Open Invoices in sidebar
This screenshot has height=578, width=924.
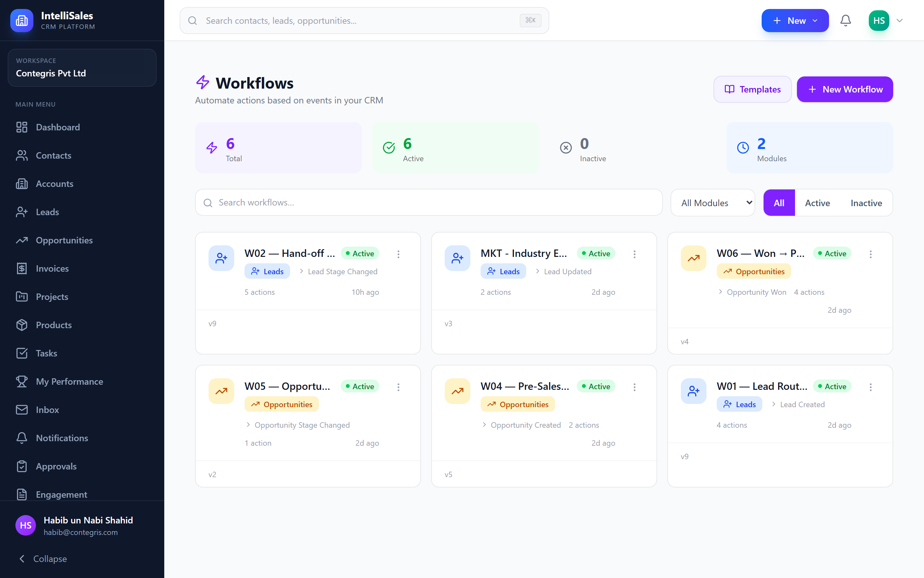(82, 269)
